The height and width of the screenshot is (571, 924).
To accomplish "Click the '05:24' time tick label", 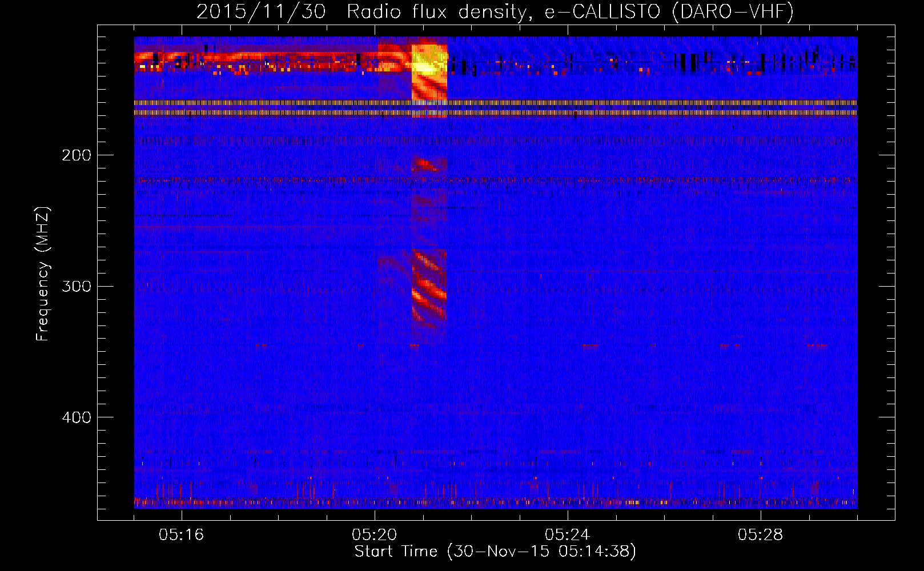I will point(568,535).
